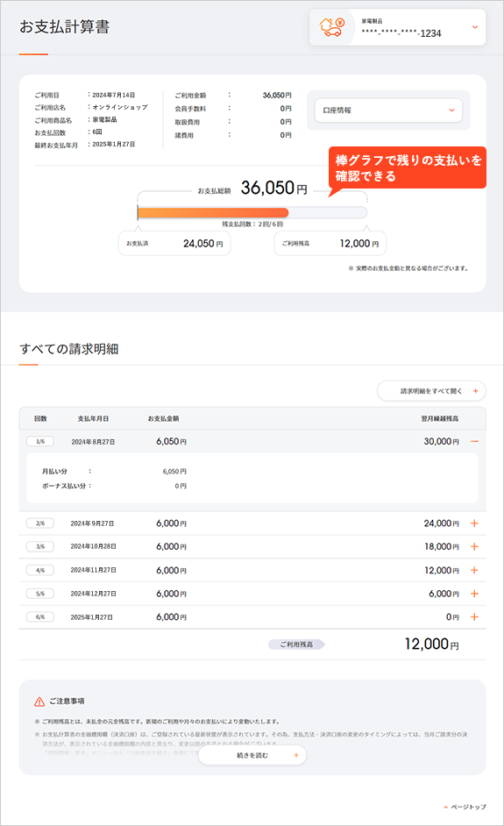Click the 支払年月日 column header
The width and height of the screenshot is (504, 826).
pyautogui.click(x=93, y=419)
